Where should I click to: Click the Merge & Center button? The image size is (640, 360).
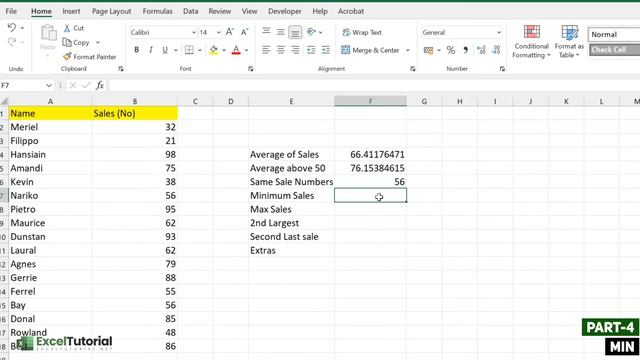point(370,50)
